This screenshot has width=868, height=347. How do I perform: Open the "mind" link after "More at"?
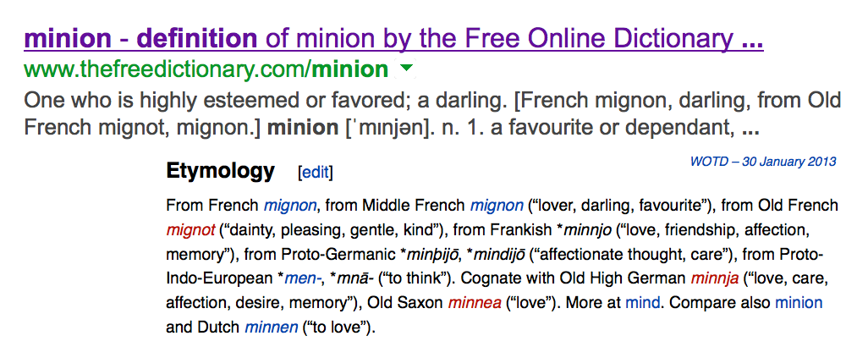click(640, 303)
